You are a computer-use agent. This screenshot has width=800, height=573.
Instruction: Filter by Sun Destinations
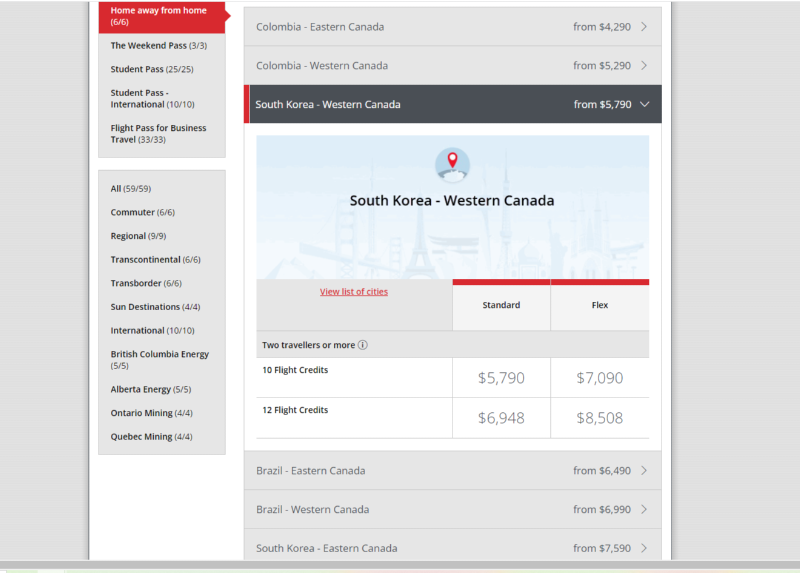click(155, 307)
